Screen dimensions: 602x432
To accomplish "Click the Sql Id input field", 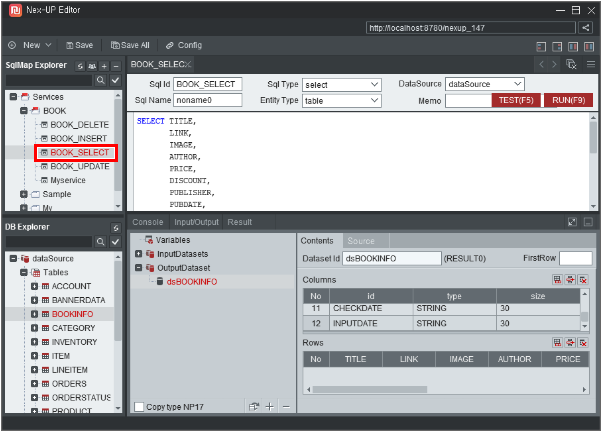I will pyautogui.click(x=208, y=84).
